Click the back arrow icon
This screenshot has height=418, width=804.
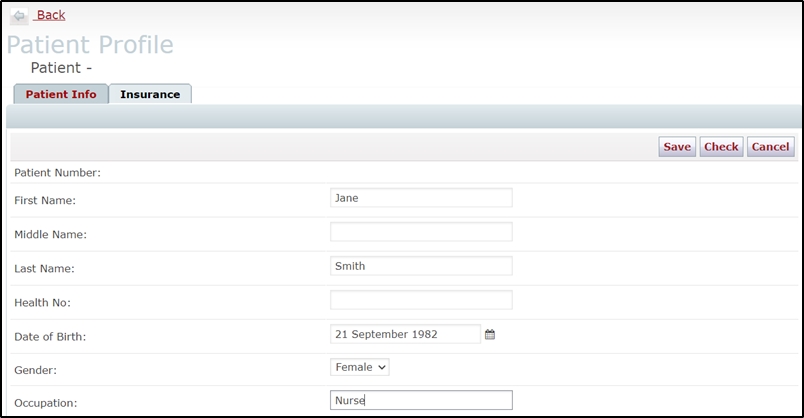pos(19,16)
